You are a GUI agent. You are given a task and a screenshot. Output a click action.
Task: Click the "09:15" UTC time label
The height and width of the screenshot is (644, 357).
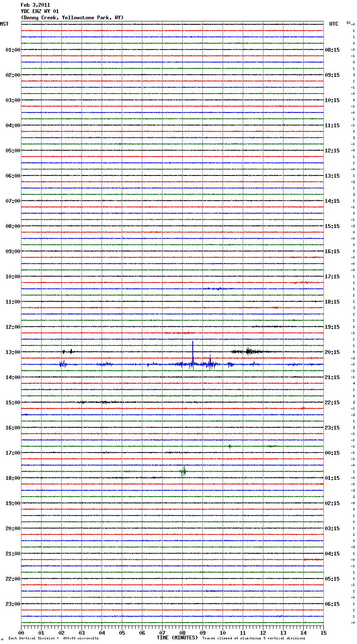pos(332,75)
